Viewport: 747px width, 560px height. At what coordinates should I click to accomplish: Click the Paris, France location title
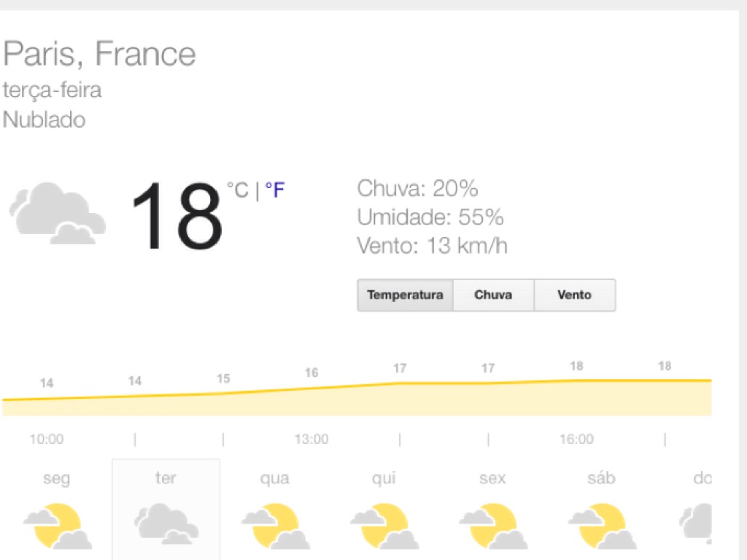click(100, 54)
